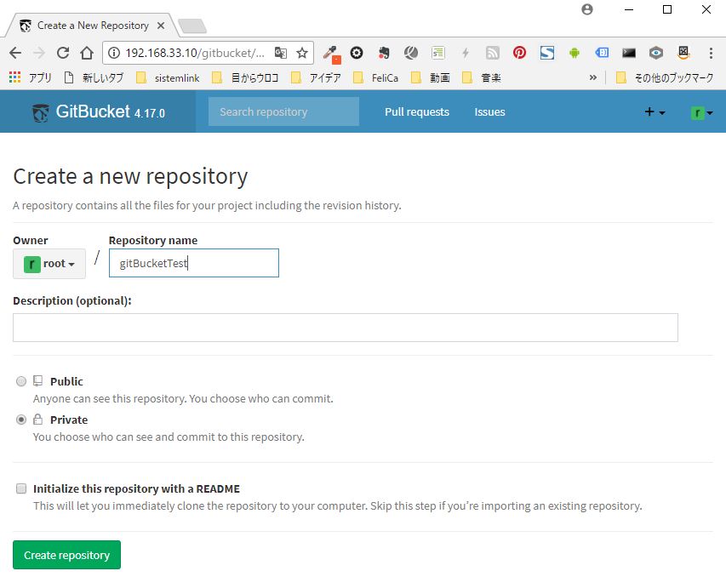The height and width of the screenshot is (588, 726).
Task: Enable Initialize this repository with a README
Action: (21, 489)
